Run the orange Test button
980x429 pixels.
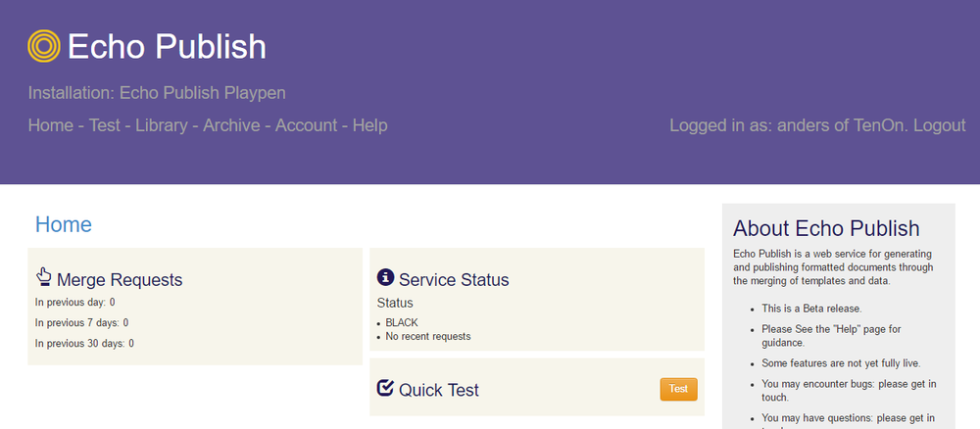pyautogui.click(x=678, y=389)
